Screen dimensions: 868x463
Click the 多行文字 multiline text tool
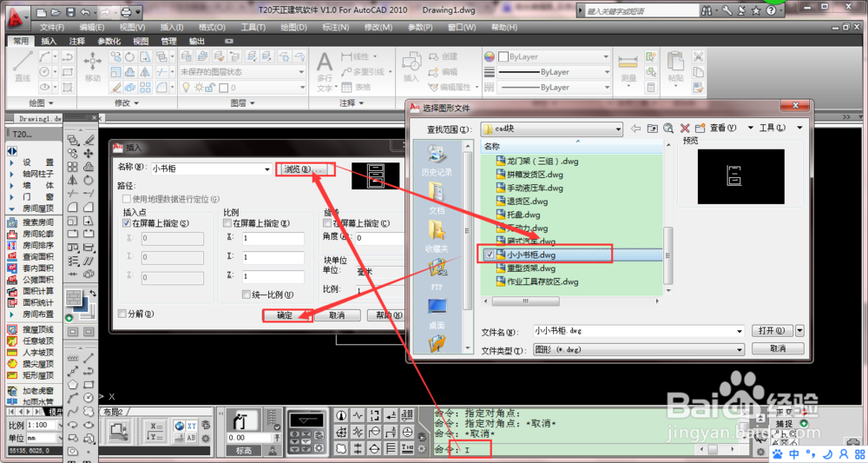tap(325, 71)
